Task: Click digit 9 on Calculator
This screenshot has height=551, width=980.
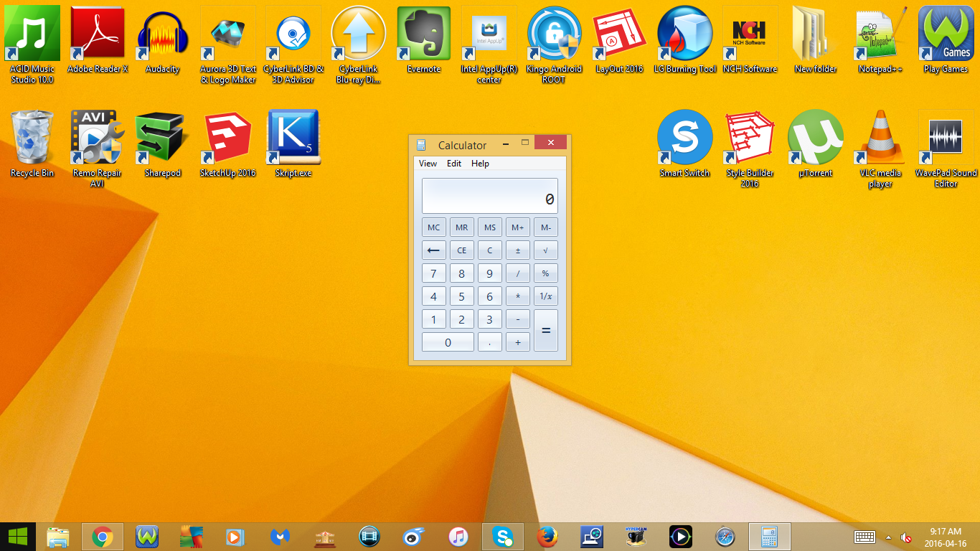Action: pyautogui.click(x=489, y=273)
